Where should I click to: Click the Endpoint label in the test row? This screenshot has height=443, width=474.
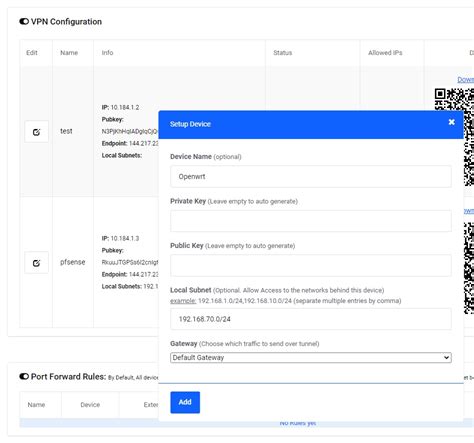click(x=114, y=143)
